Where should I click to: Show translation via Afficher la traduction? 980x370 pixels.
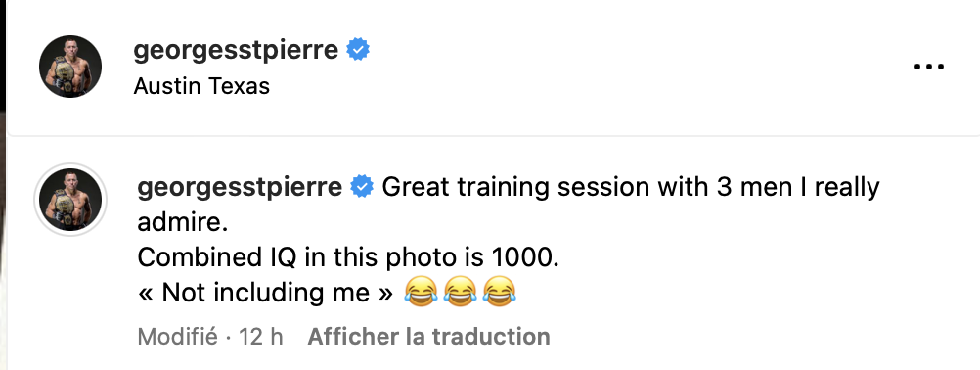pyautogui.click(x=428, y=337)
